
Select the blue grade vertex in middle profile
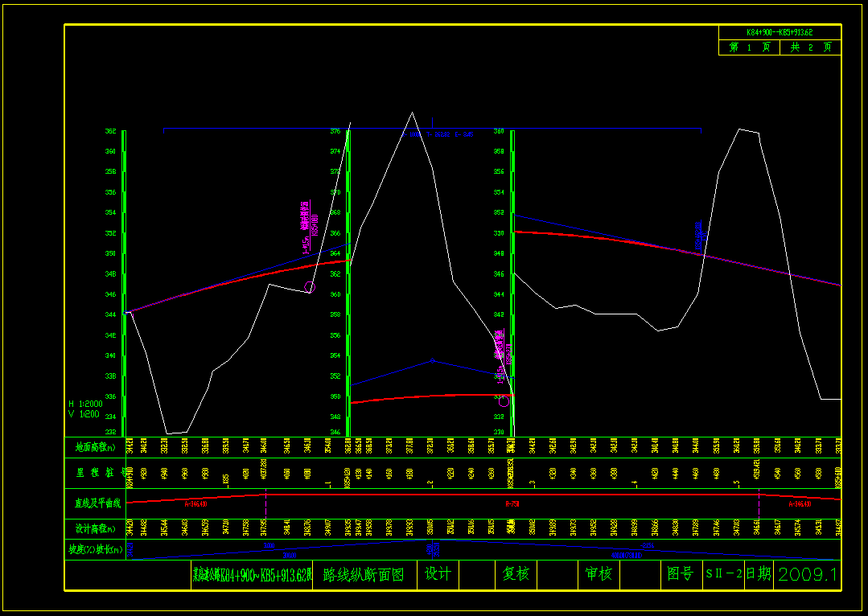(433, 360)
